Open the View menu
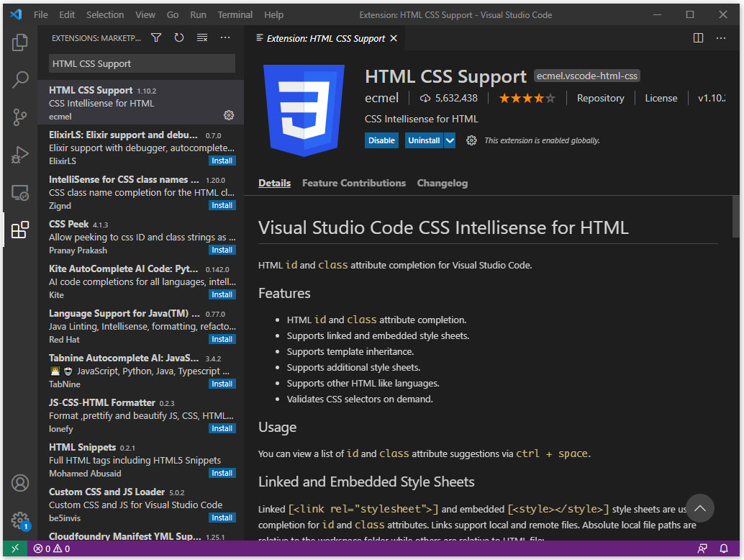Screen dimensions: 744x560 pyautogui.click(x=145, y=14)
